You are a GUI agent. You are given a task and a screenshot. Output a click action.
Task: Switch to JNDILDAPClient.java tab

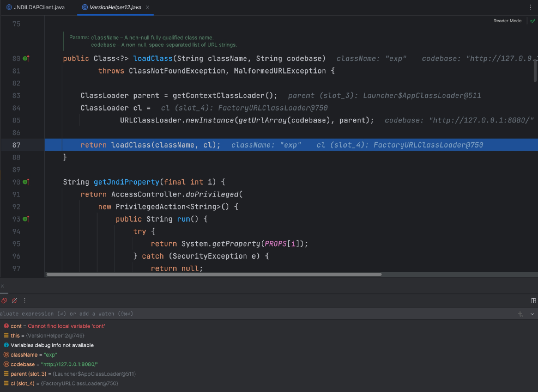pos(36,7)
